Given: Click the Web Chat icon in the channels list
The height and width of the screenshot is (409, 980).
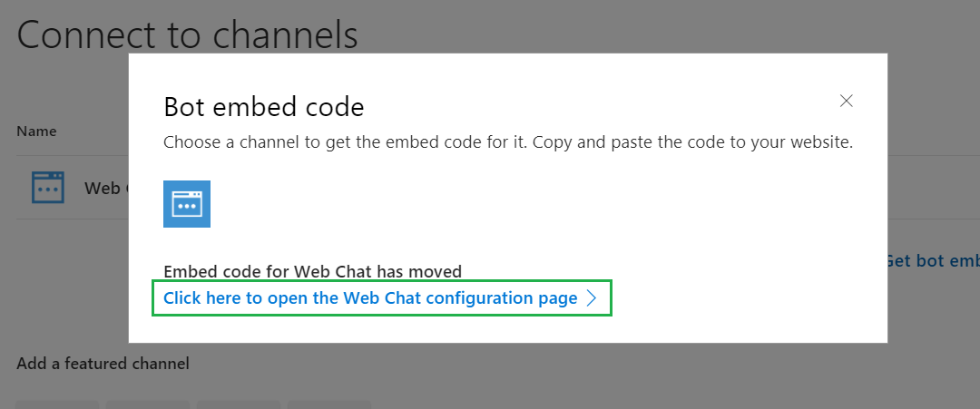Looking at the screenshot, I should (x=48, y=188).
